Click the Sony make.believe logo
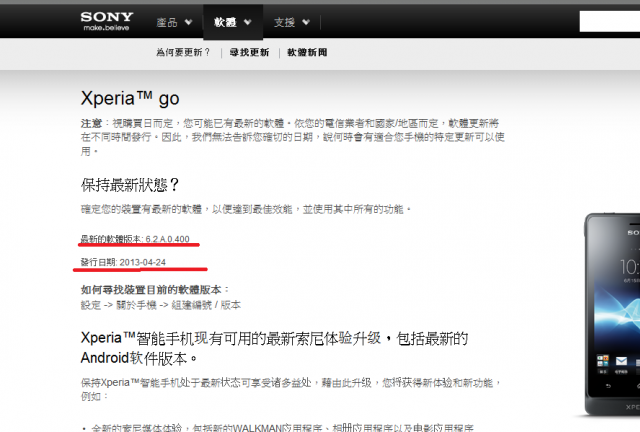 point(107,21)
